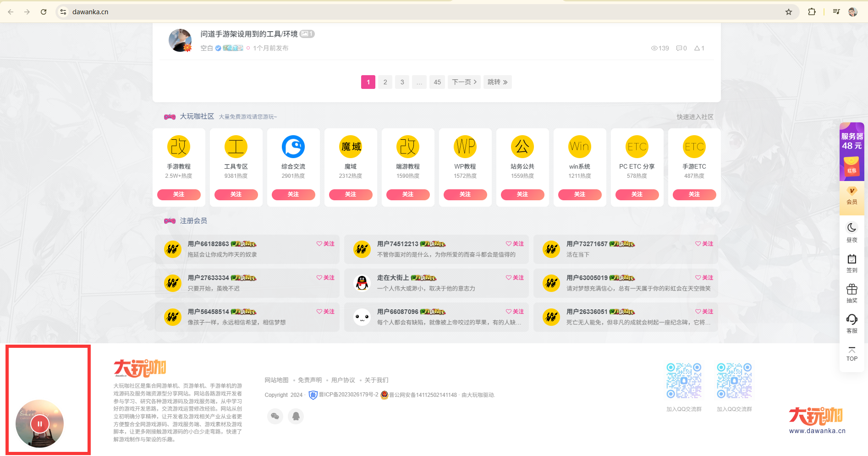Toggle day/night mode moon icon

coord(852,228)
